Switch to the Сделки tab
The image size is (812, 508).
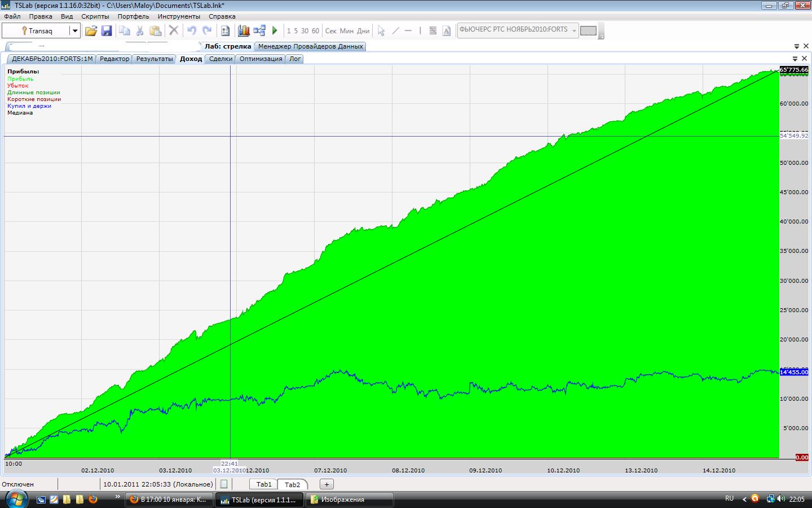click(x=220, y=59)
